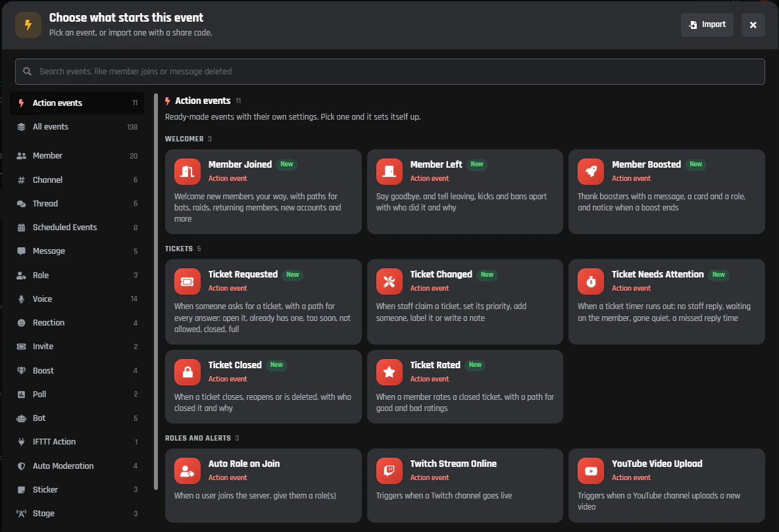
Task: Open the Role events category
Action: (77, 275)
